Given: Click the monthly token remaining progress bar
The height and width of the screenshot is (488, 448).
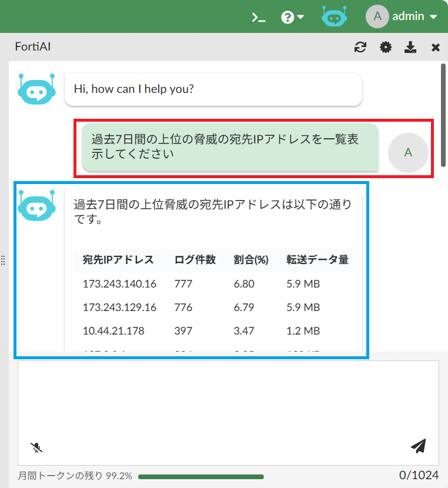Looking at the screenshot, I should click(200, 476).
